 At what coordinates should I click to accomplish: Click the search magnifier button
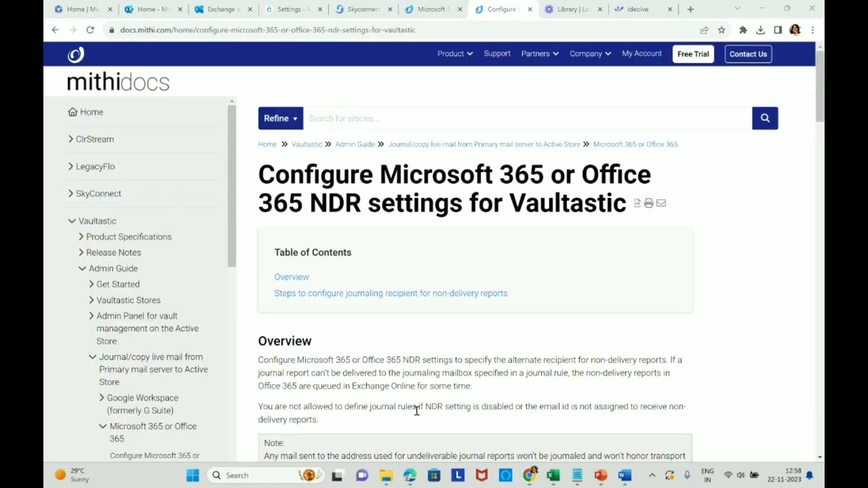[765, 118]
